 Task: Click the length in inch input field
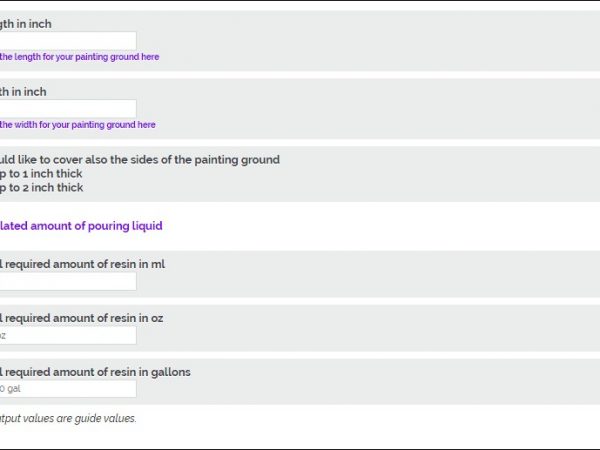pos(67,41)
